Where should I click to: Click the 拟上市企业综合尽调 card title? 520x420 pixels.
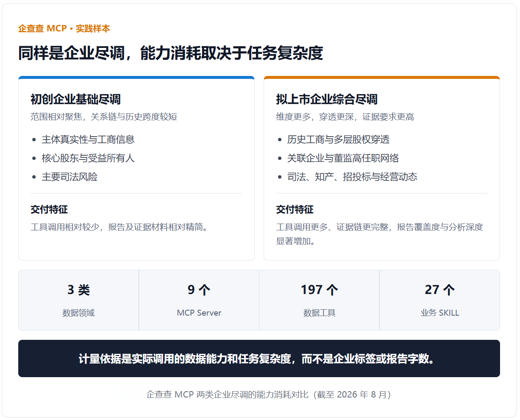327,99
